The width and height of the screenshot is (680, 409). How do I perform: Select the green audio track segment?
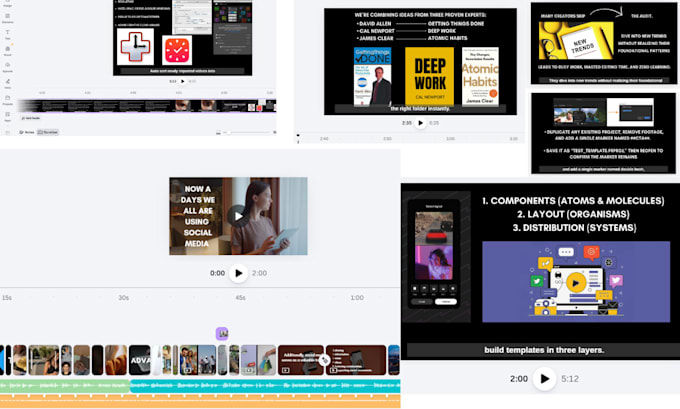click(65, 386)
